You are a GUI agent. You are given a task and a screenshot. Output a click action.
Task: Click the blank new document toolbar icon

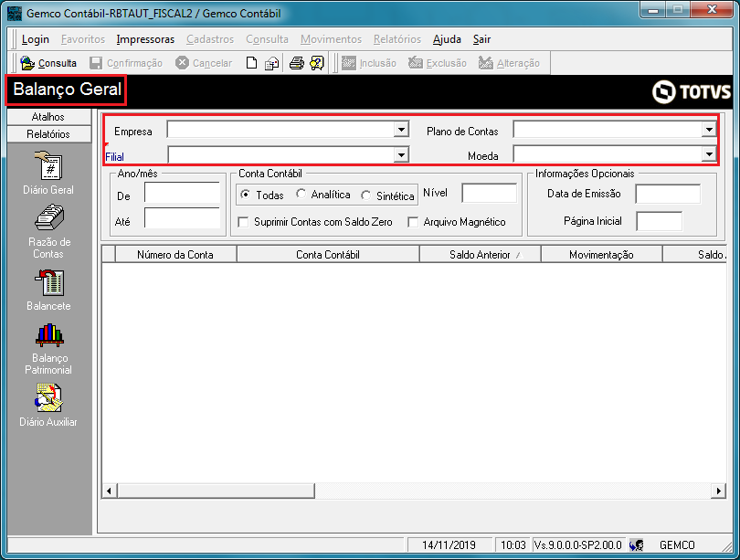pyautogui.click(x=251, y=63)
